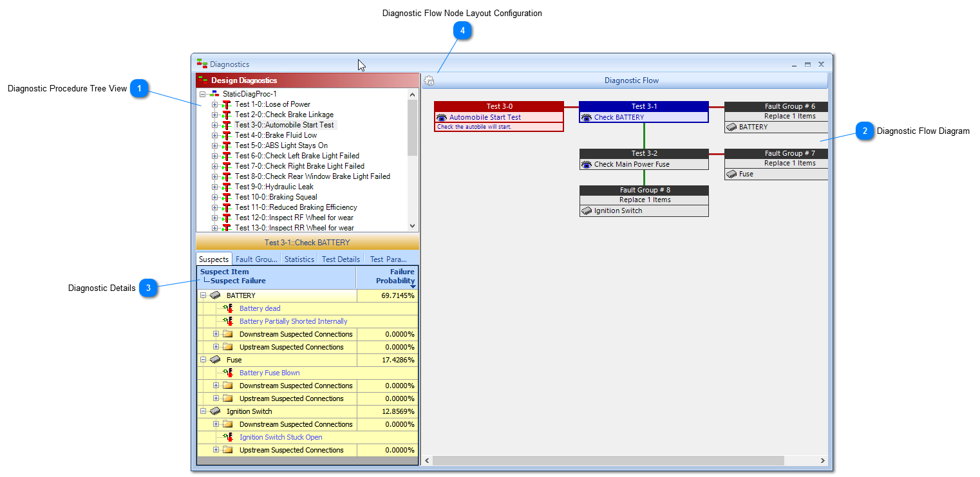The width and height of the screenshot is (980, 477).
Task: Click the Ignition Switch chip icon in the suspects list
Action: [x=215, y=411]
